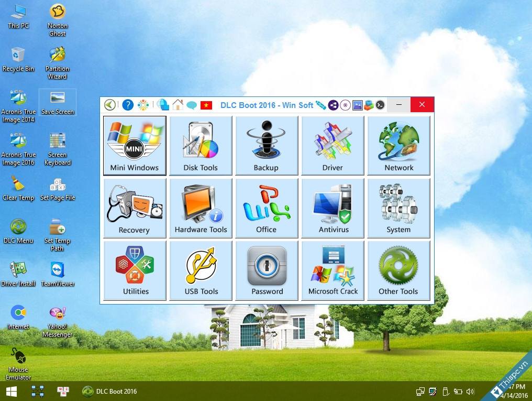Select the Clear Temp broom icon
The image size is (532, 401).
[18, 189]
